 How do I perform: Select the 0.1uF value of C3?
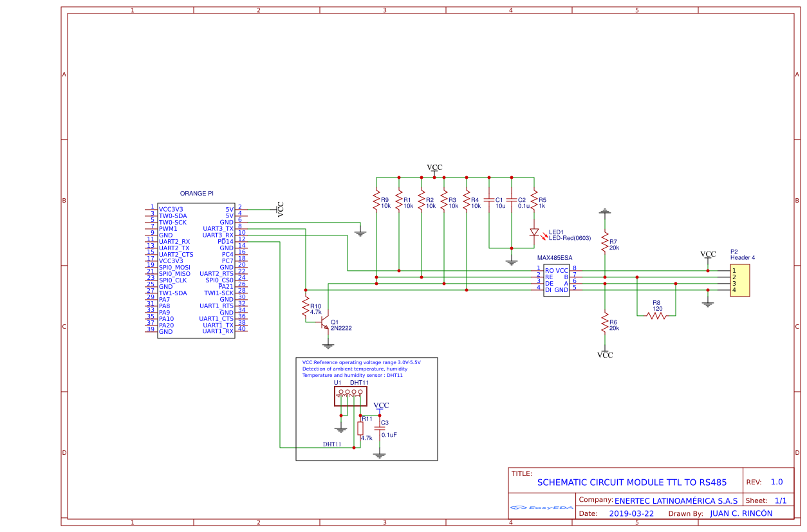(x=389, y=435)
